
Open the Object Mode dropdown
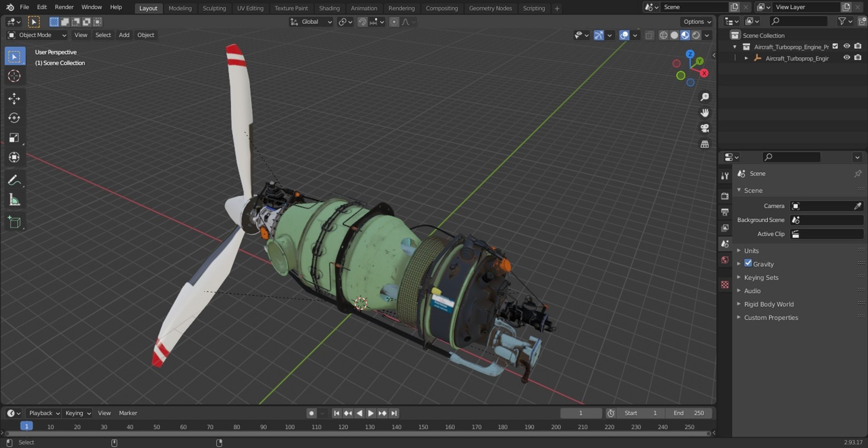click(x=37, y=35)
